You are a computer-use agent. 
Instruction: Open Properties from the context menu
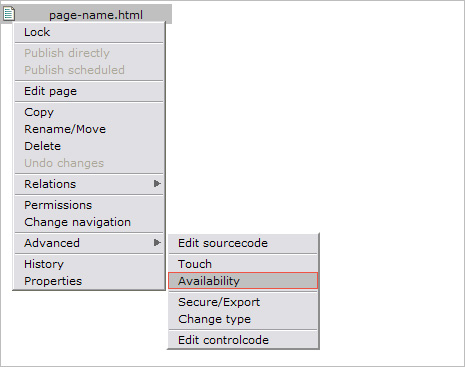pyautogui.click(x=89, y=281)
